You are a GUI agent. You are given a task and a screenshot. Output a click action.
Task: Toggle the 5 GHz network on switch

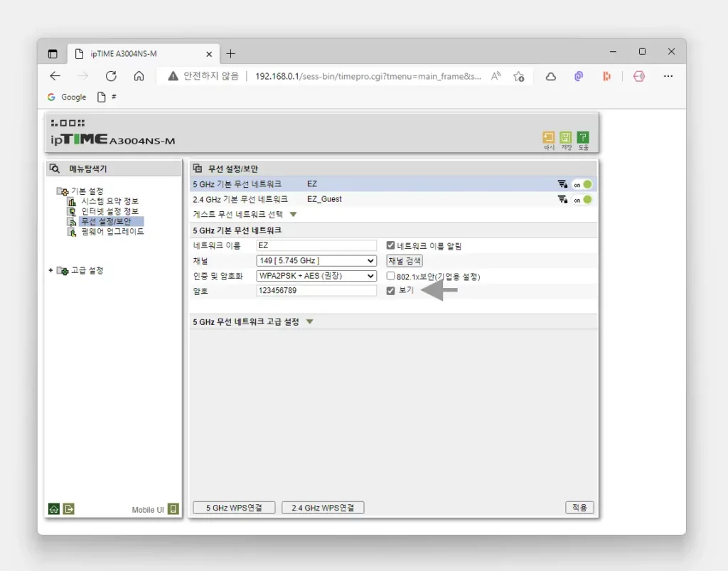coord(582,184)
